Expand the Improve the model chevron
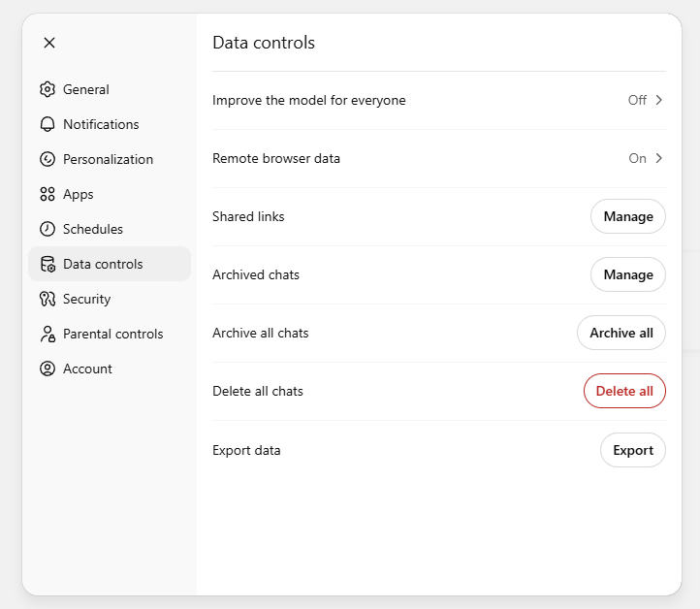 659,100
